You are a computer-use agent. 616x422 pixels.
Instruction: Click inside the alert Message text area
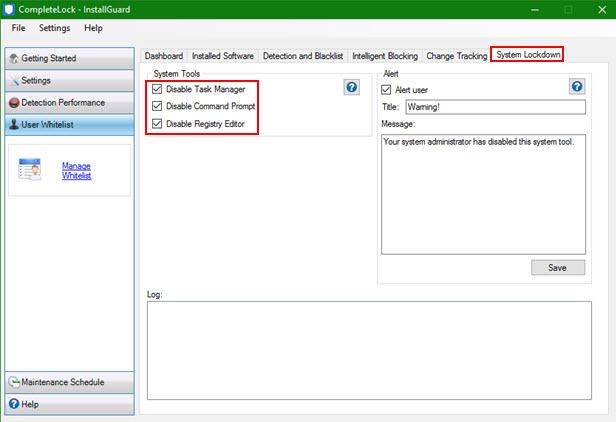(x=483, y=194)
